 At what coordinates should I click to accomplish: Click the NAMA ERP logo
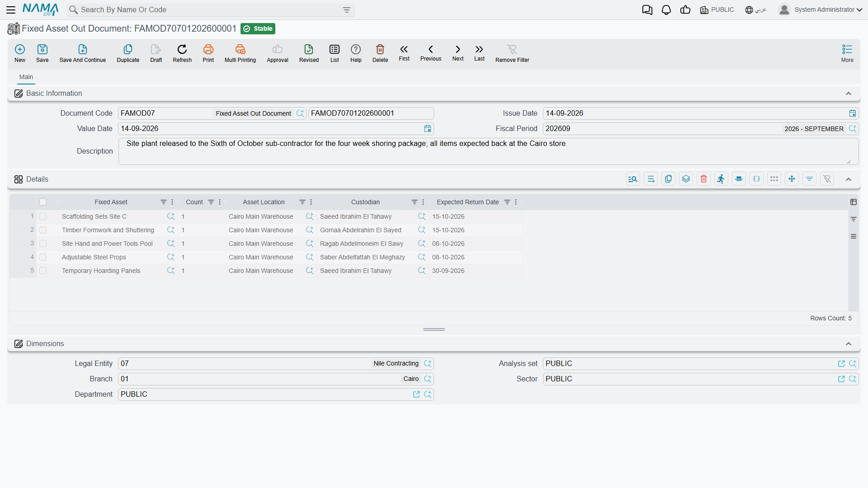coord(41,9)
